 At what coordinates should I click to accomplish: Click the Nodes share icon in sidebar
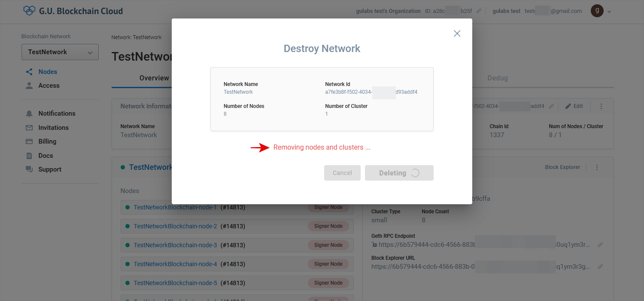pyautogui.click(x=29, y=72)
